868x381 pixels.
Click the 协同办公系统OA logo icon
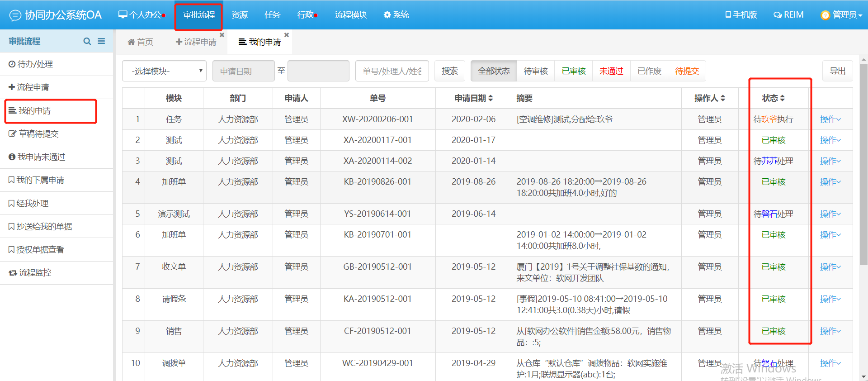pos(15,15)
